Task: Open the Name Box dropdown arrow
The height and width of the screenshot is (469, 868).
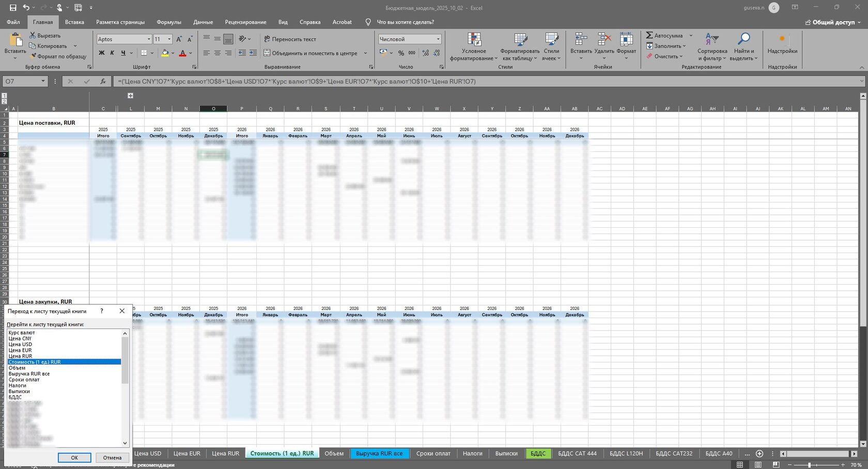Action: [x=43, y=82]
